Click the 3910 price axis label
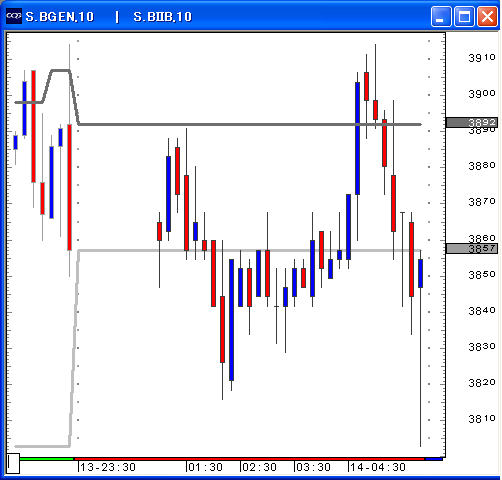The image size is (502, 480). pyautogui.click(x=482, y=58)
